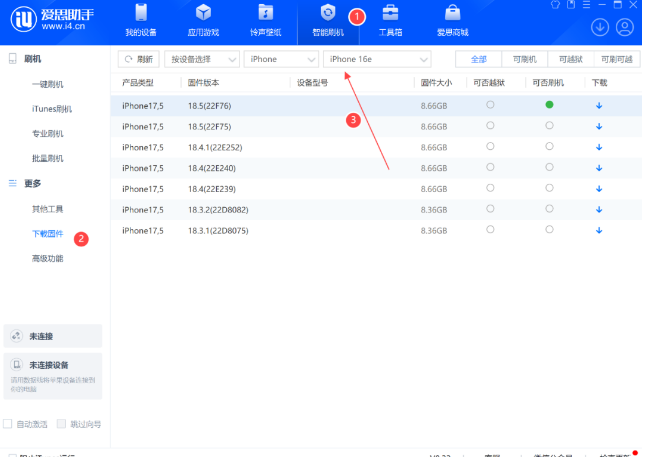This screenshot has height=457, width=646.
Task: Click the 设备型号 column header
Action: pyautogui.click(x=312, y=82)
